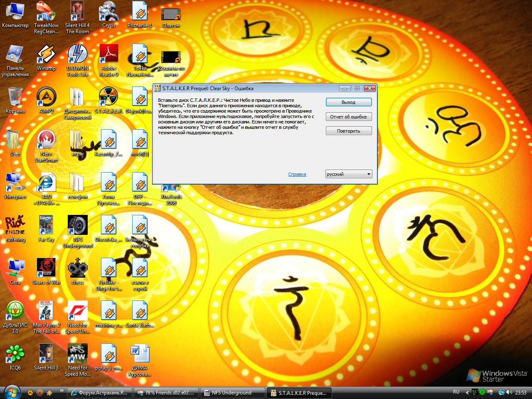Open the Kazantip_Z audio file
The height and width of the screenshot is (399, 532).
[x=108, y=143]
